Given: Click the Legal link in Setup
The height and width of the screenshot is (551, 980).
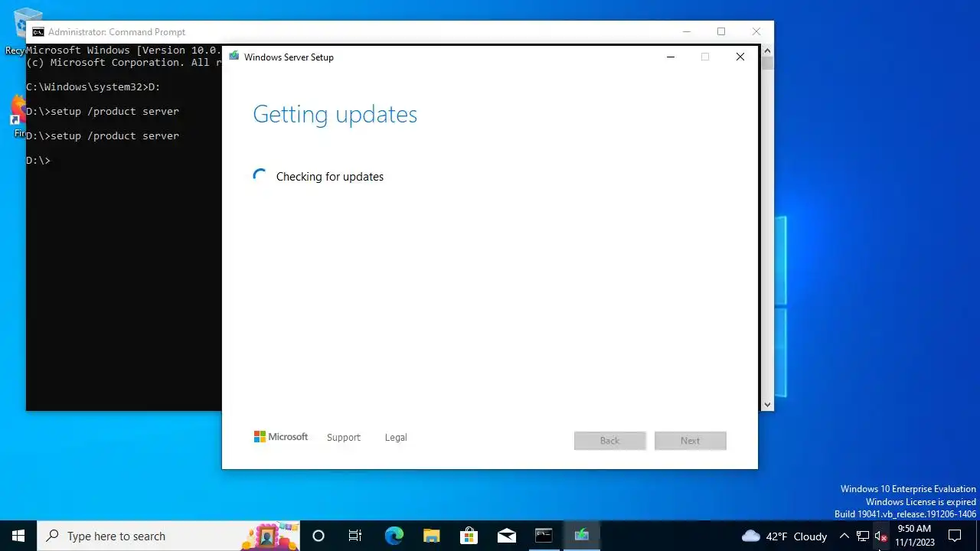Looking at the screenshot, I should (396, 438).
